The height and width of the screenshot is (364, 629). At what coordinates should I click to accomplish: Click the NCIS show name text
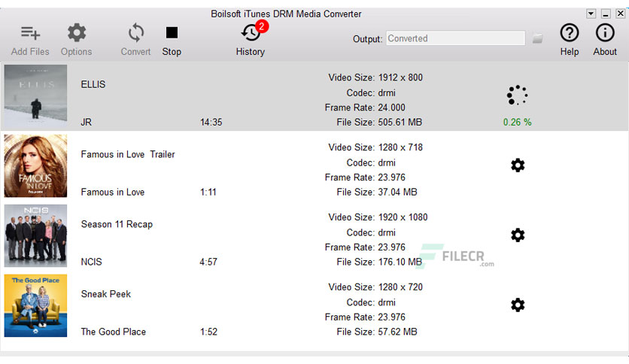pos(92,262)
